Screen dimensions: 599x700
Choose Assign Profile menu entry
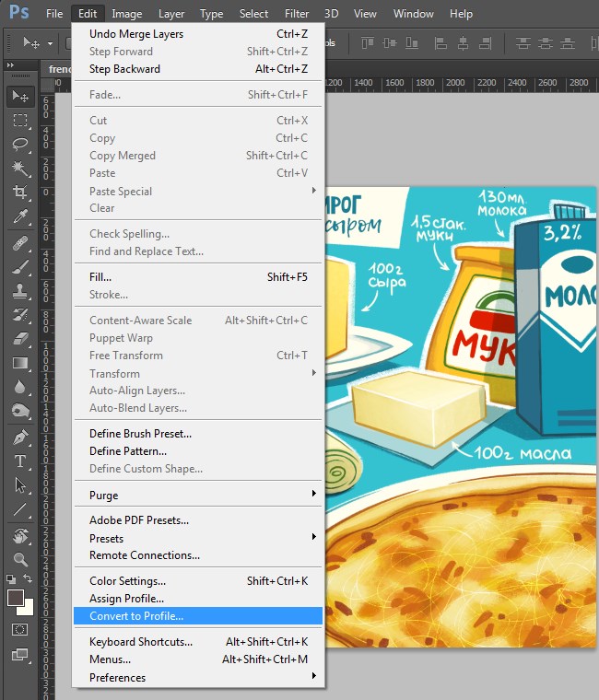(x=198, y=598)
